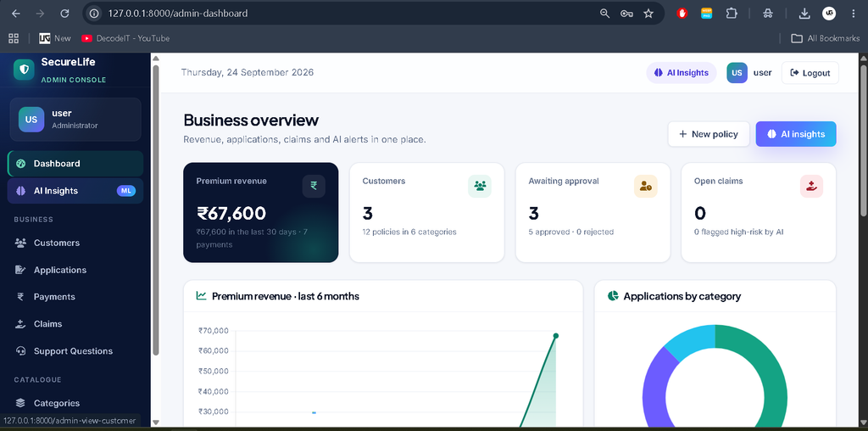The width and height of the screenshot is (868, 431).
Task: Open the password key icon in address bar
Action: click(x=626, y=14)
